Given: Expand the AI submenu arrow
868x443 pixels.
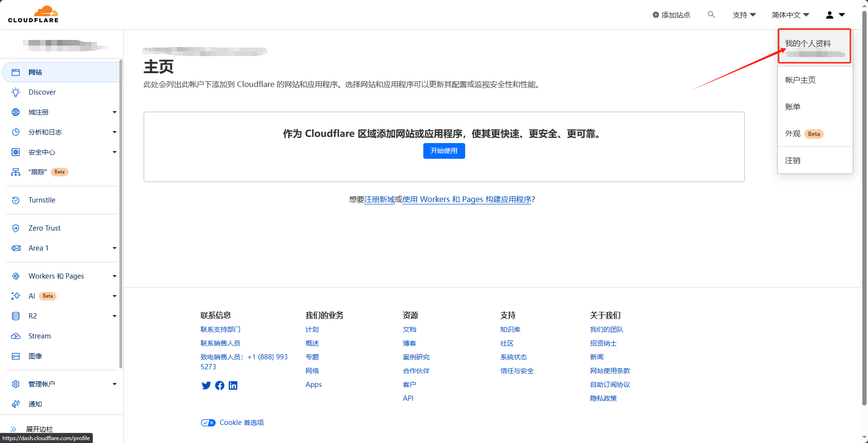Looking at the screenshot, I should coord(115,296).
